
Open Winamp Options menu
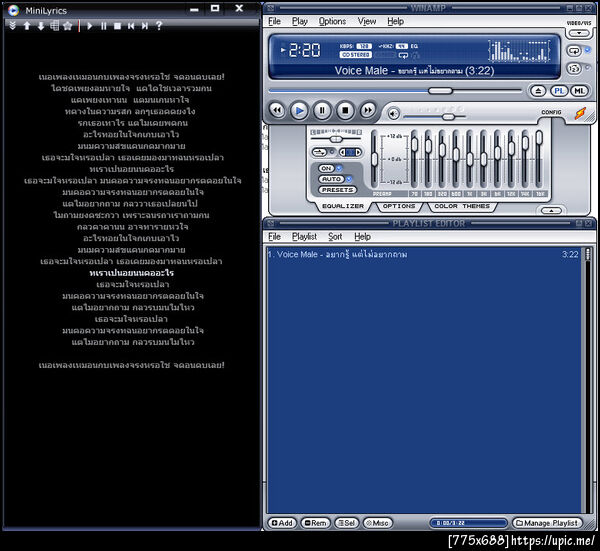pyautogui.click(x=332, y=21)
